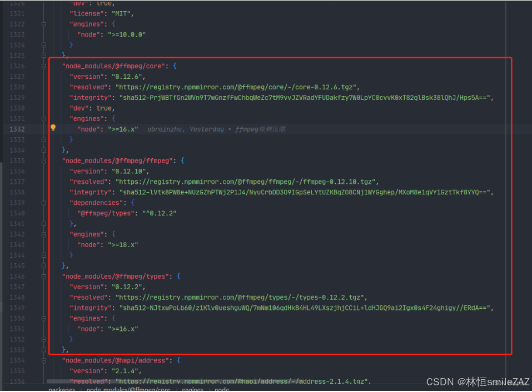Click the "dependencies" key on line 1339
This screenshot has width=532, height=392.
click(96, 203)
